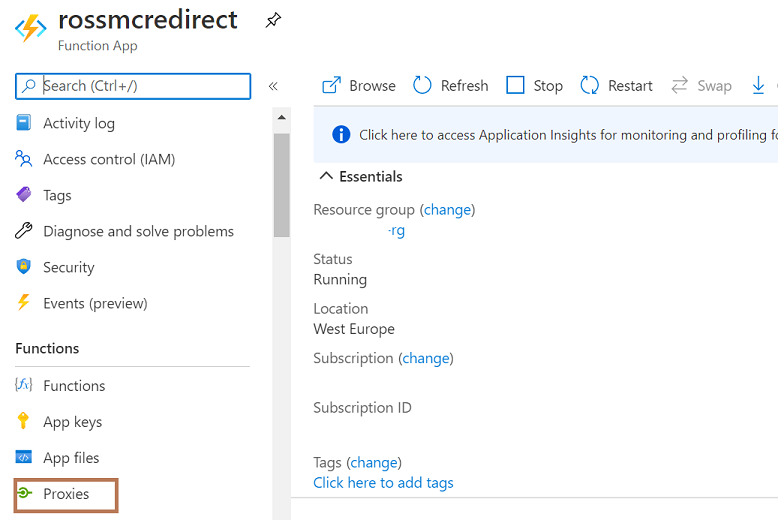
Task: Focus the Search (Ctrl+/) field
Action: (133, 86)
